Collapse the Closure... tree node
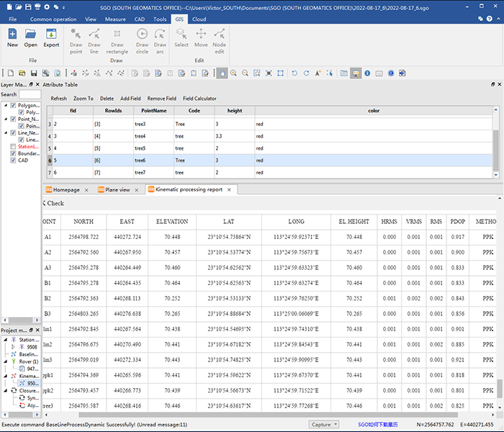The width and height of the screenshot is (504, 432). click(x=6, y=390)
